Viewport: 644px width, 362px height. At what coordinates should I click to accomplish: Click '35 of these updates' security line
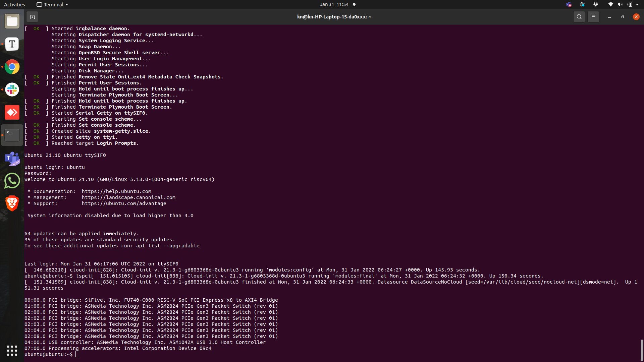(100, 240)
